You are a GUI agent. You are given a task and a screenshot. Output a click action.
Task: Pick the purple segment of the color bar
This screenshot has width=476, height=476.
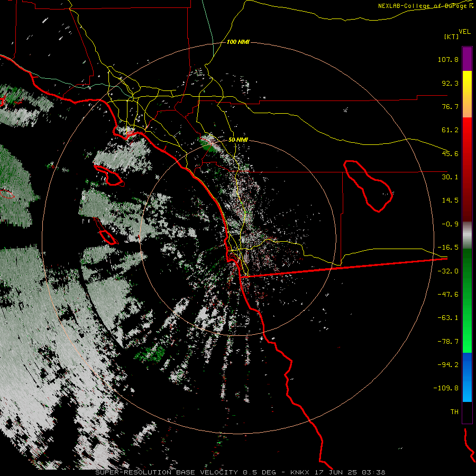(467, 59)
